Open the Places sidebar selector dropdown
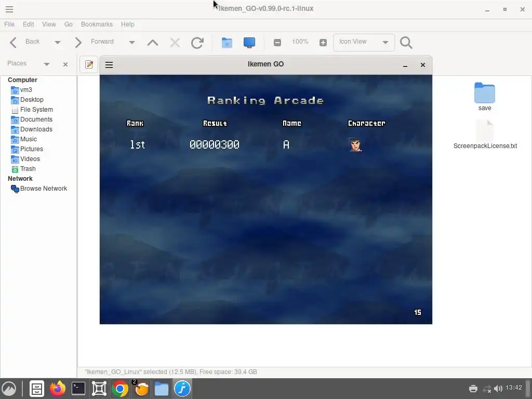Image resolution: width=532 pixels, height=399 pixels. (x=46, y=64)
